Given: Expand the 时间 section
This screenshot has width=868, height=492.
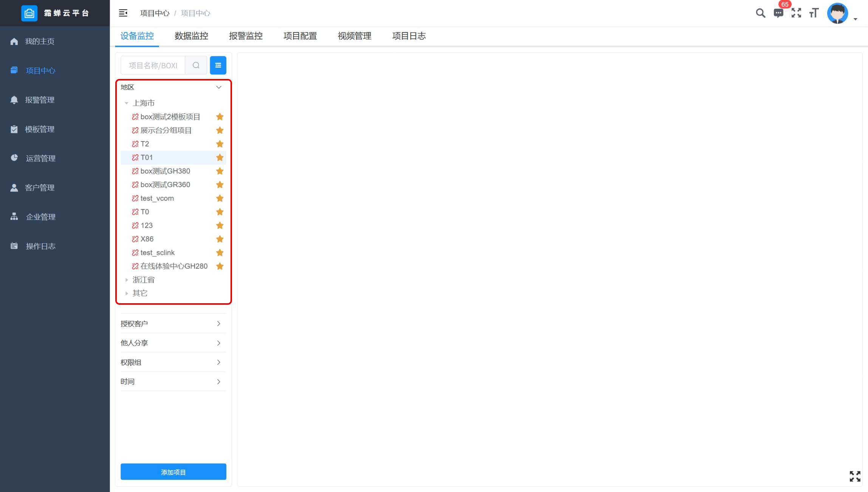Looking at the screenshot, I should point(173,381).
